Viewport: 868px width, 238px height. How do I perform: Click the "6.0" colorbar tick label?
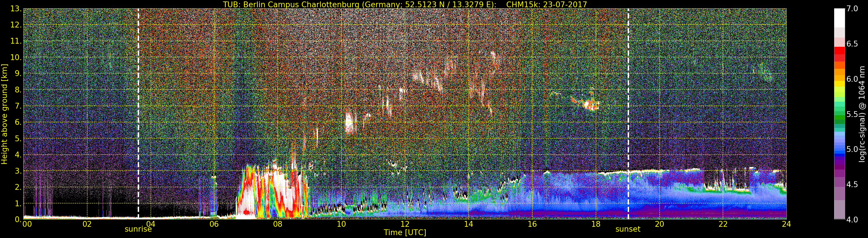tap(852, 79)
